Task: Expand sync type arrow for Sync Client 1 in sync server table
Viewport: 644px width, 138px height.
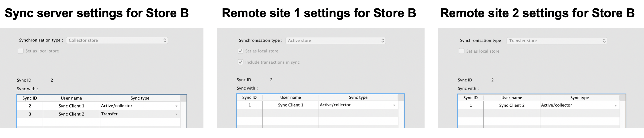Action: coord(176,106)
